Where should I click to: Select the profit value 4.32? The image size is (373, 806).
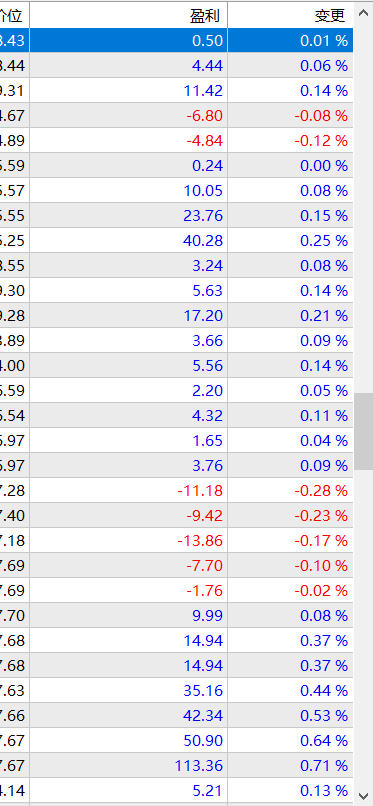[208, 416]
